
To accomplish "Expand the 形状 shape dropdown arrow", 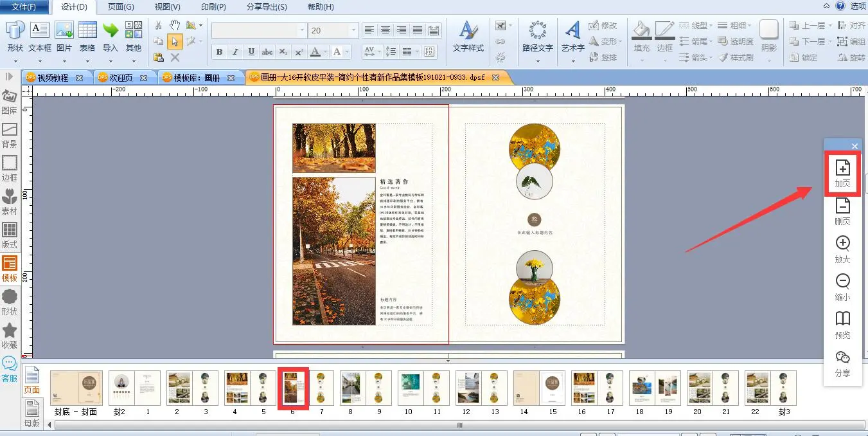I will (x=15, y=60).
